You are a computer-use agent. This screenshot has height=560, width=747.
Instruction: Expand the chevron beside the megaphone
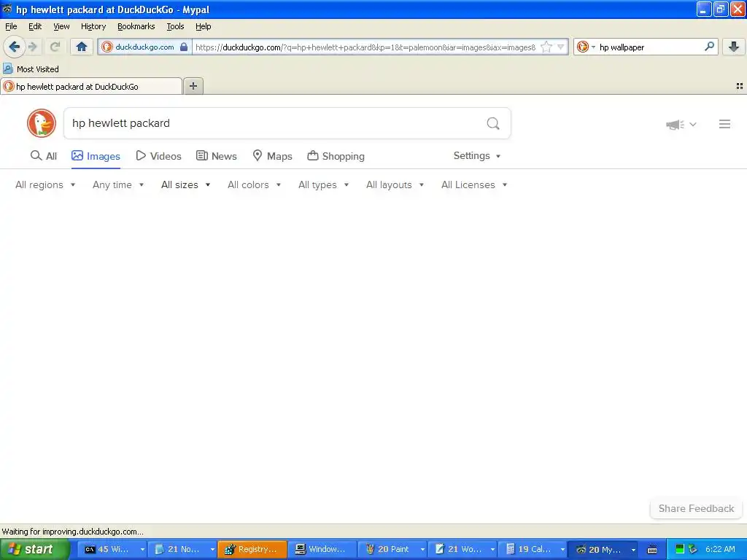point(693,124)
